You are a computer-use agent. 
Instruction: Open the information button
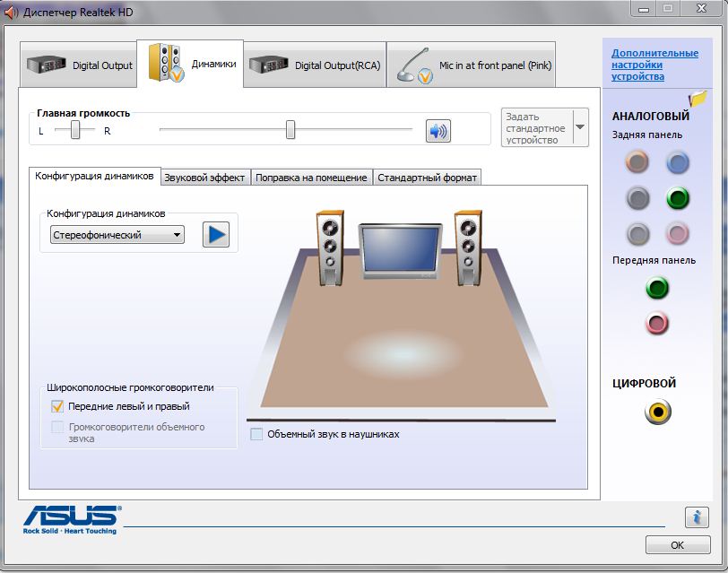tap(697, 517)
